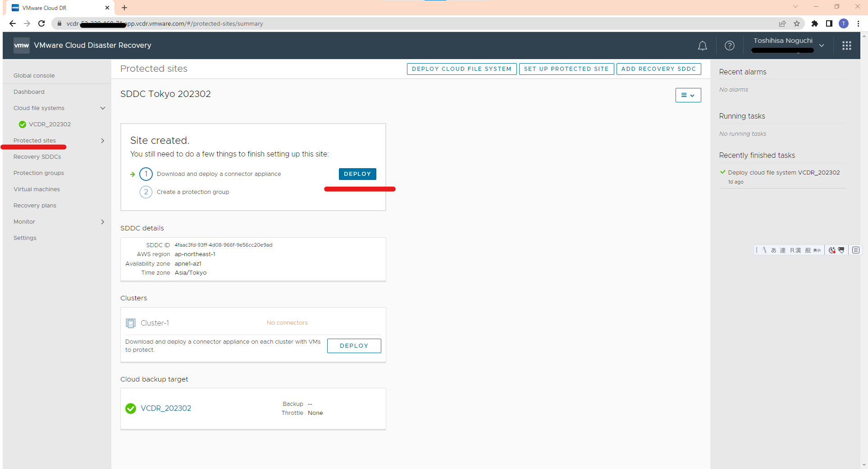Click the VMware logo icon in the header
Viewport: 868px width, 469px height.
21,46
